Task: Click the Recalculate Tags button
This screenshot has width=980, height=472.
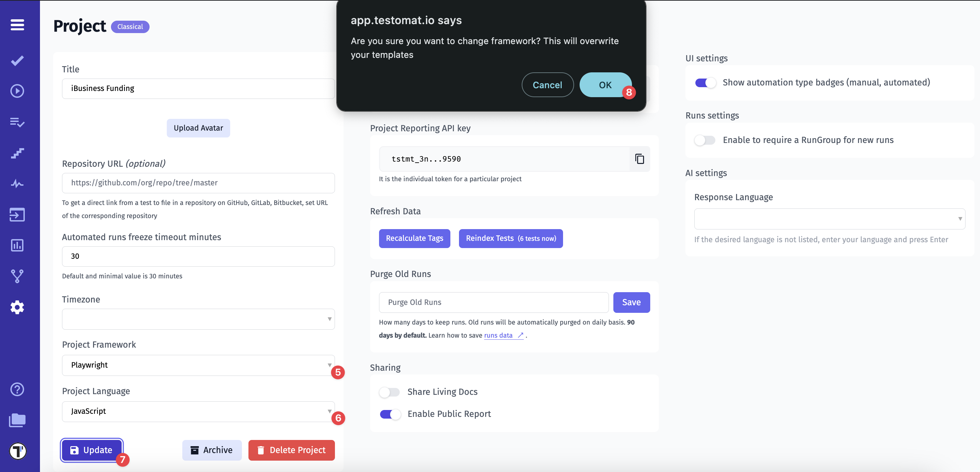Action: coord(414,238)
